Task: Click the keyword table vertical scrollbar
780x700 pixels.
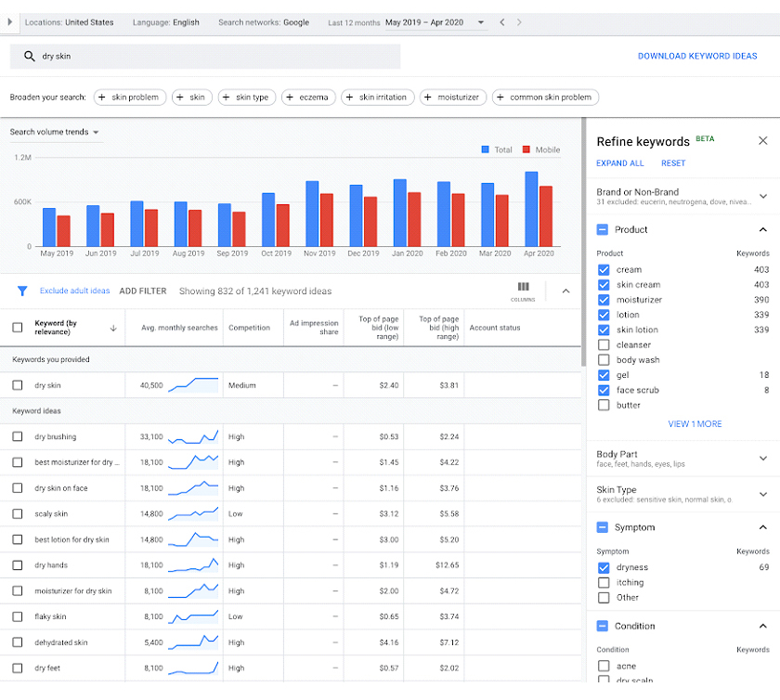Action: pos(583,241)
